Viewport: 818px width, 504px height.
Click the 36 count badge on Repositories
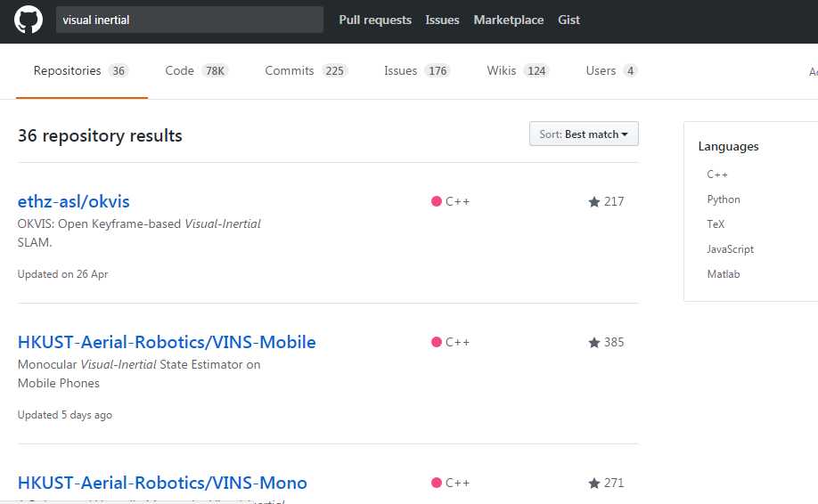click(x=119, y=71)
